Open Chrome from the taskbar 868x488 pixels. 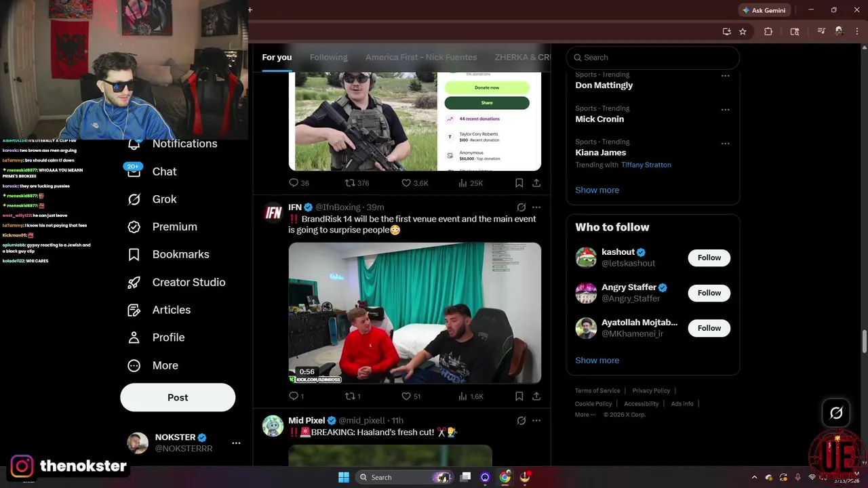(505, 477)
